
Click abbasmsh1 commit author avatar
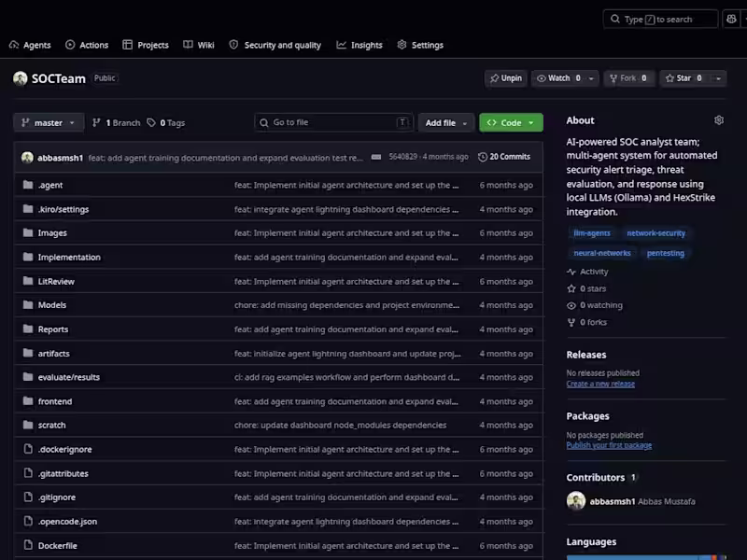(27, 157)
